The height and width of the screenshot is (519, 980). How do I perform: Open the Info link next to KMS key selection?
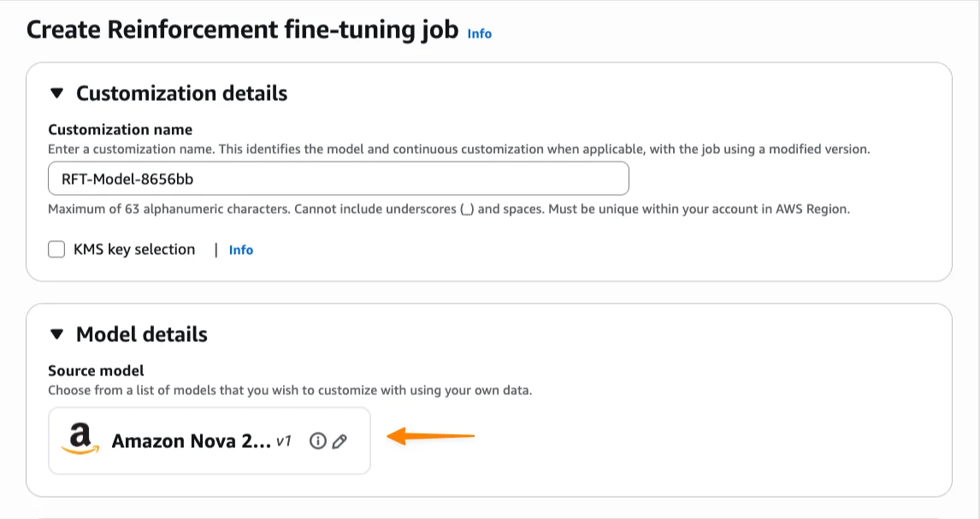[241, 251]
